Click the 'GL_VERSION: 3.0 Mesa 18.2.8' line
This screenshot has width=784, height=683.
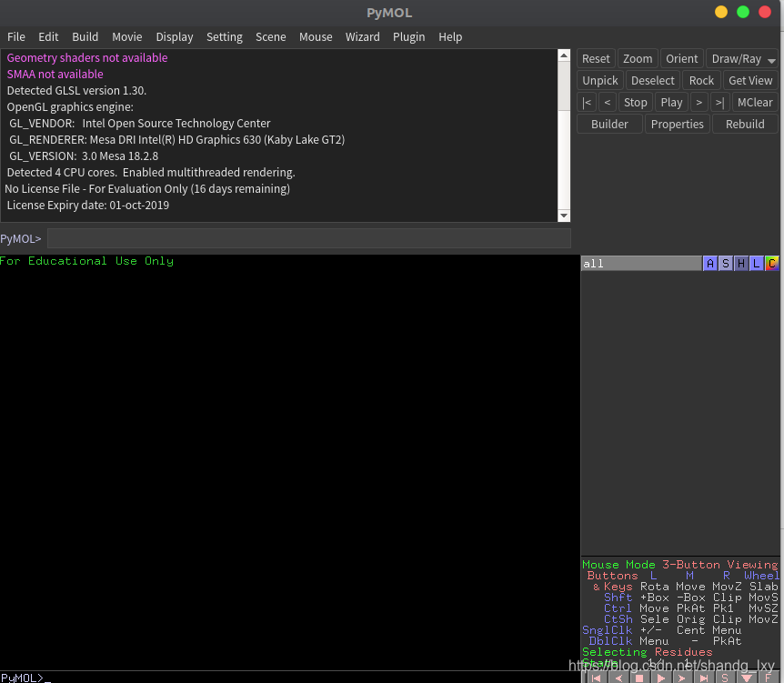point(84,156)
